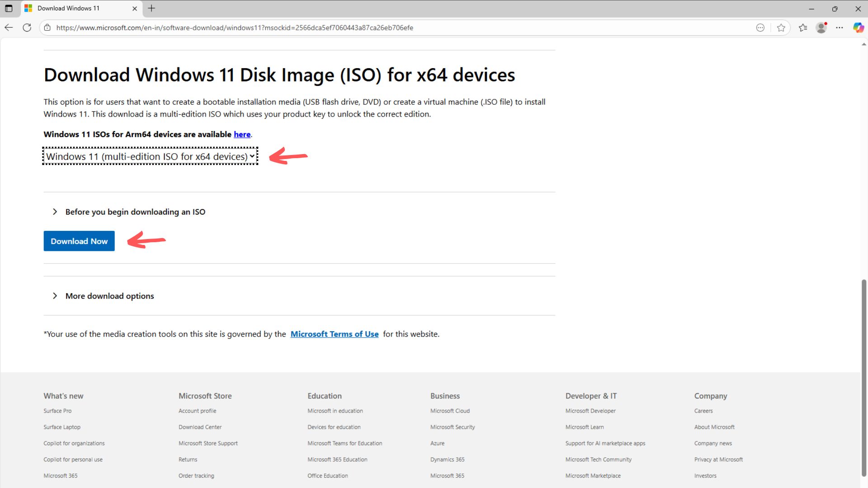Open the Education footer section heading
Screen dimensions: 868x488
coord(324,395)
